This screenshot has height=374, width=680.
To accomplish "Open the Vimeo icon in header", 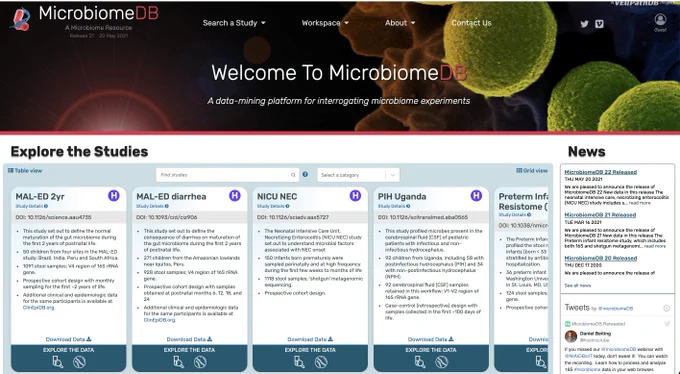I will point(599,24).
